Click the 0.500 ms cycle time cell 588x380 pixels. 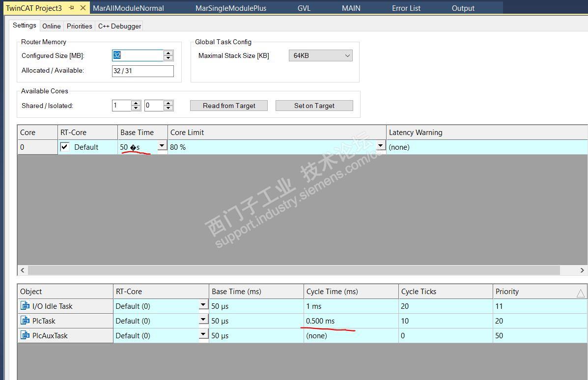click(351, 321)
